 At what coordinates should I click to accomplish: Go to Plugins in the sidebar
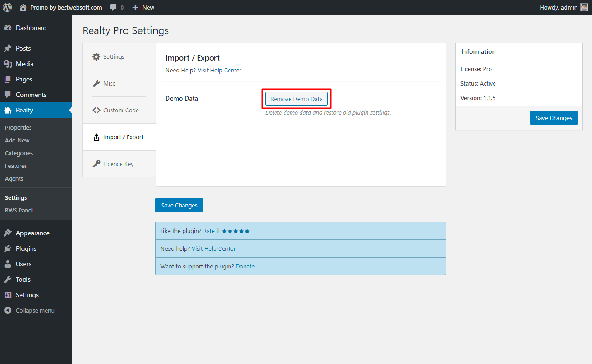(36, 248)
